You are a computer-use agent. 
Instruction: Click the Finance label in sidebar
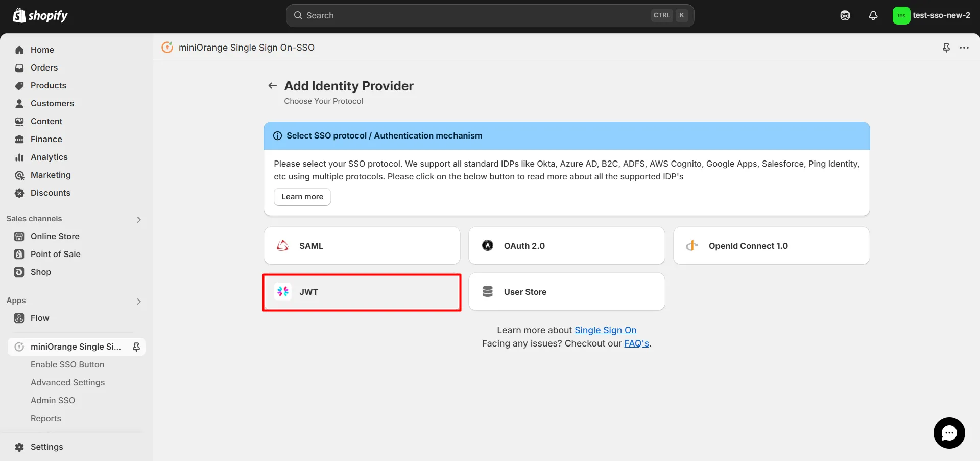(46, 139)
